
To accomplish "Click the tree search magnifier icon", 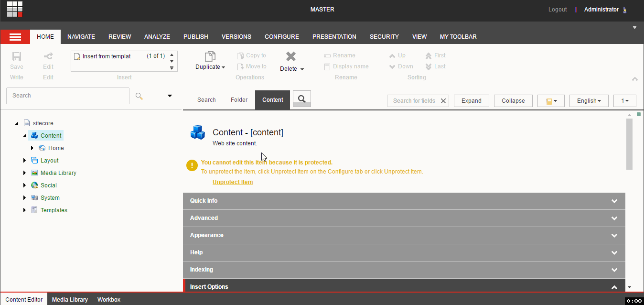I will coord(139,96).
